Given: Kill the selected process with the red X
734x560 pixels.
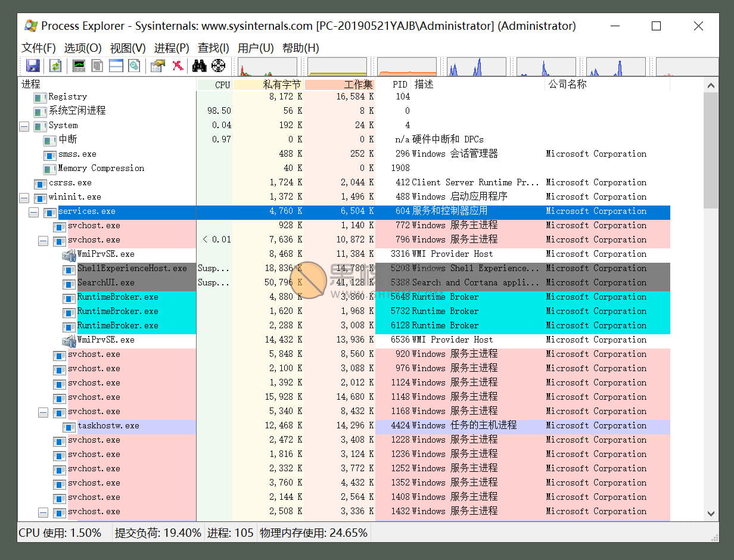Looking at the screenshot, I should click(177, 66).
